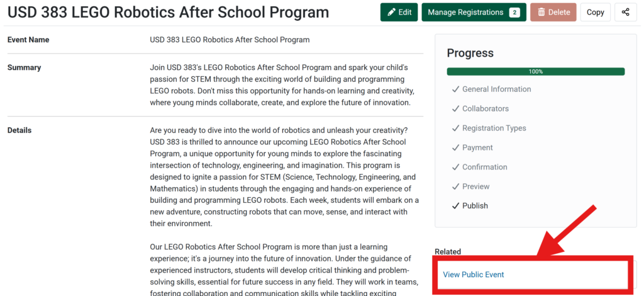Click the checkmark beside Publish
This screenshot has width=644, height=296.
click(455, 206)
